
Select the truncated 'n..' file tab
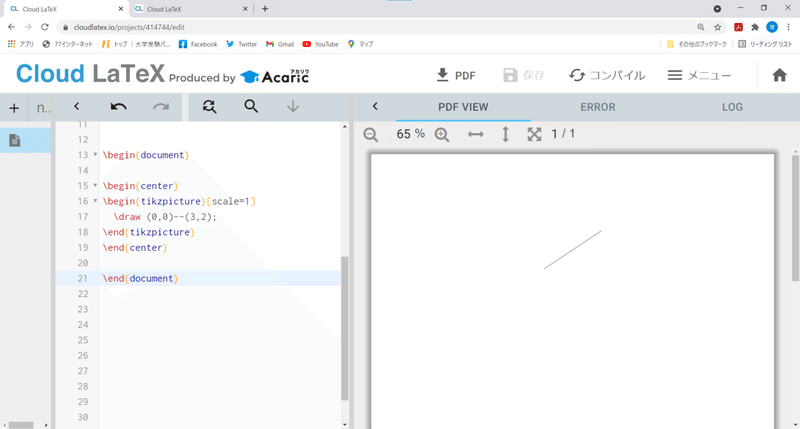point(43,108)
